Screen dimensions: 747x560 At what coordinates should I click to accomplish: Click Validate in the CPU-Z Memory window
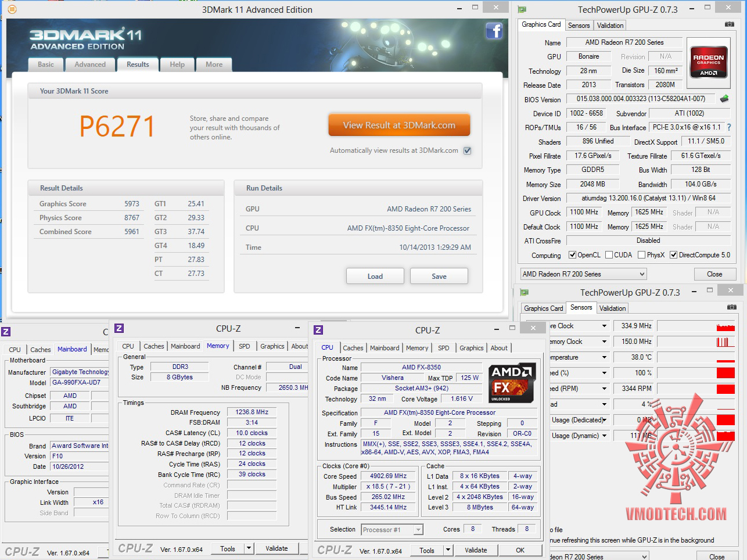click(x=276, y=548)
